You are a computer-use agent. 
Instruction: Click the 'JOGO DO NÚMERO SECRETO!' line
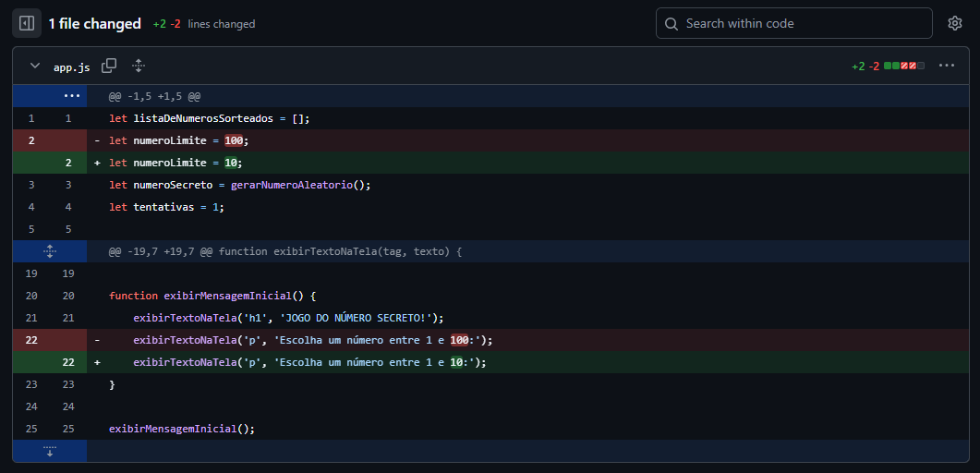click(x=288, y=318)
